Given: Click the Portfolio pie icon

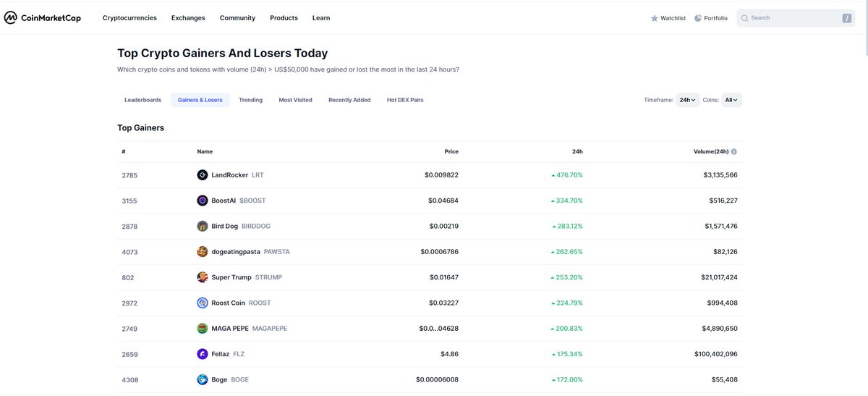Looking at the screenshot, I should [x=698, y=18].
